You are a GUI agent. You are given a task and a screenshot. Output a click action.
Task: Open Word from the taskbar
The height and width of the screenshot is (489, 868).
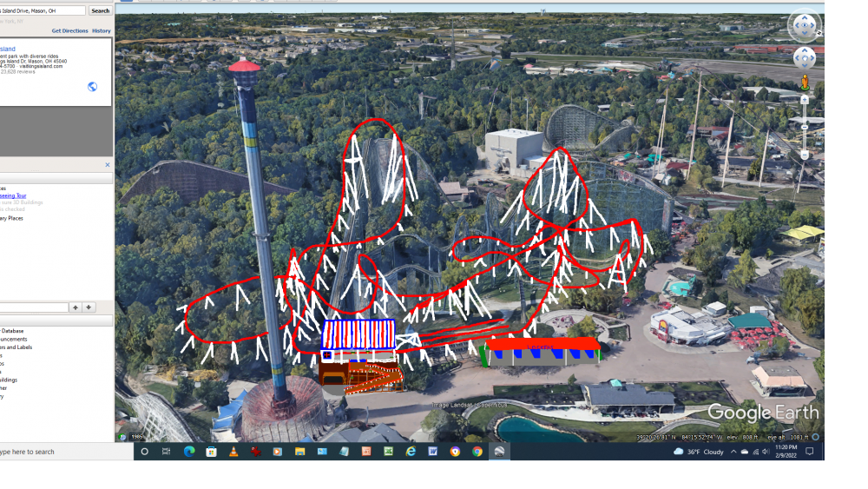(x=433, y=452)
